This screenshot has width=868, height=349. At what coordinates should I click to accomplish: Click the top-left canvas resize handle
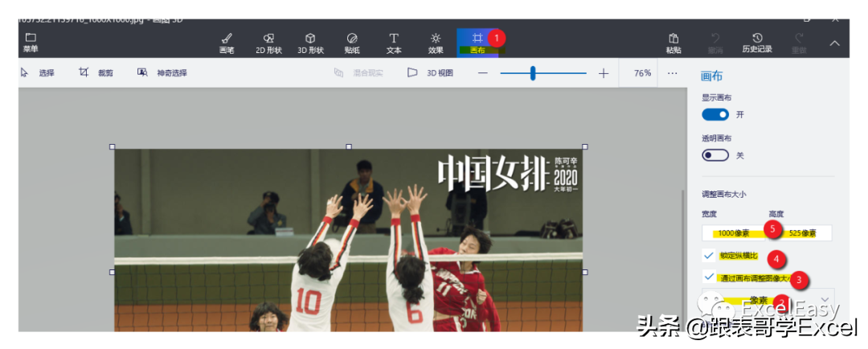[112, 147]
